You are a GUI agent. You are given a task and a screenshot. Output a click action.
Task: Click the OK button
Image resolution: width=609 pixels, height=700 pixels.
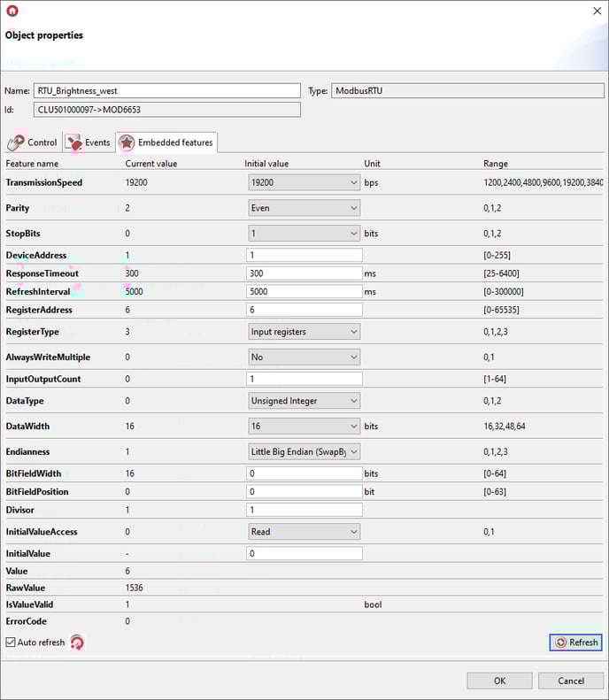(499, 681)
